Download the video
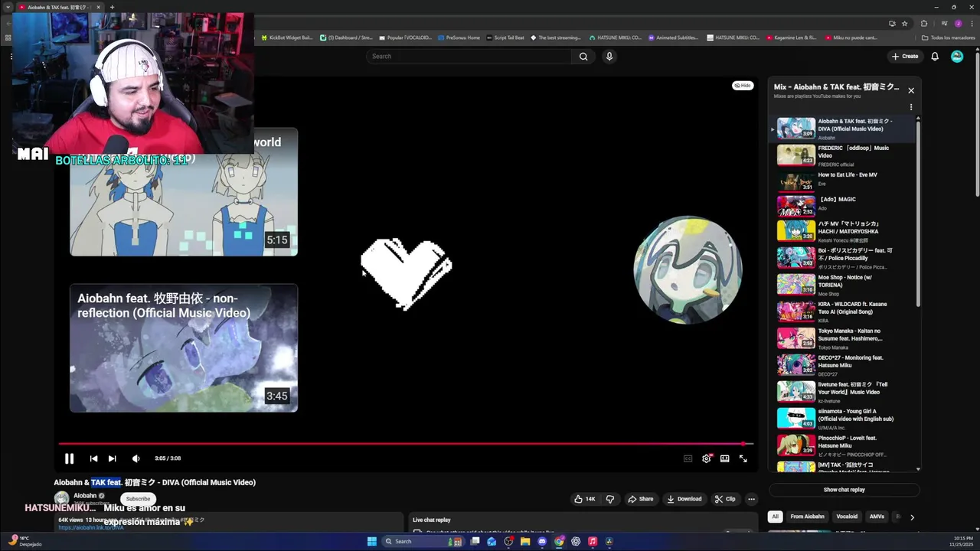The image size is (980, 551). [x=684, y=499]
